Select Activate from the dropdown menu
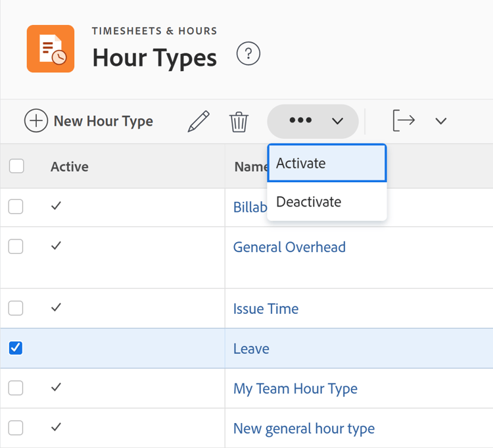493x448 pixels. coord(327,163)
